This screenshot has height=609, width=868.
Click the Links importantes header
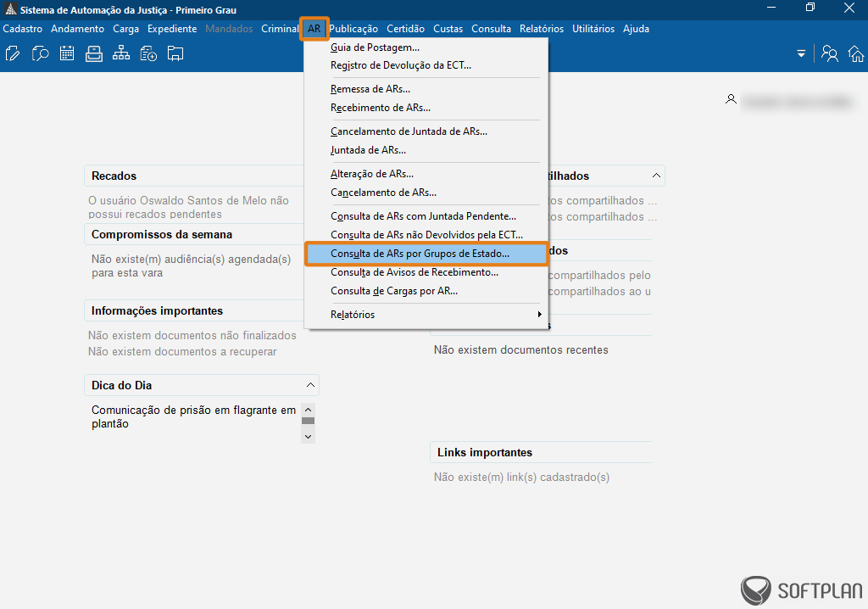tap(541, 452)
